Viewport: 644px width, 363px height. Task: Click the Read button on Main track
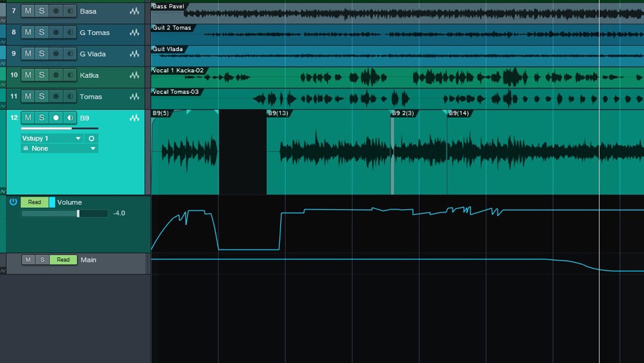(63, 259)
